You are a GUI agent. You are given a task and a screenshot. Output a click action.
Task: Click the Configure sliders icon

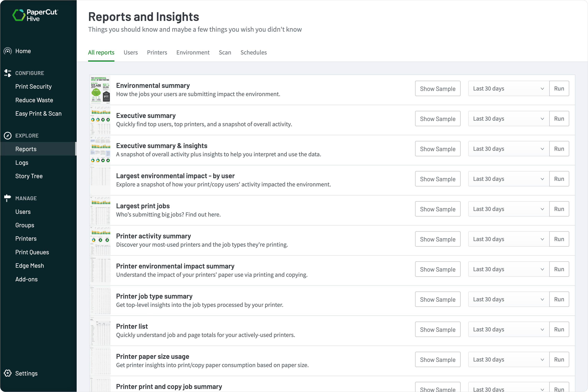(8, 73)
